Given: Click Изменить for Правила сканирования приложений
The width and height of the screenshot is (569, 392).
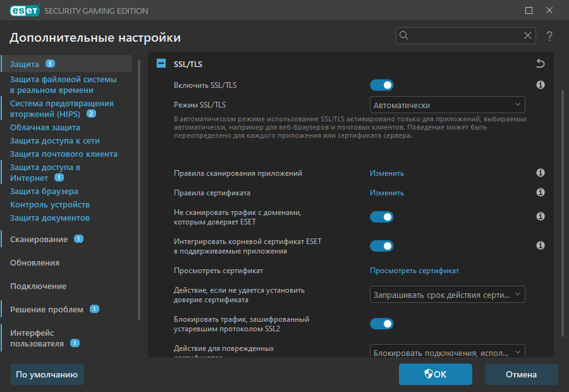Looking at the screenshot, I should 386,173.
